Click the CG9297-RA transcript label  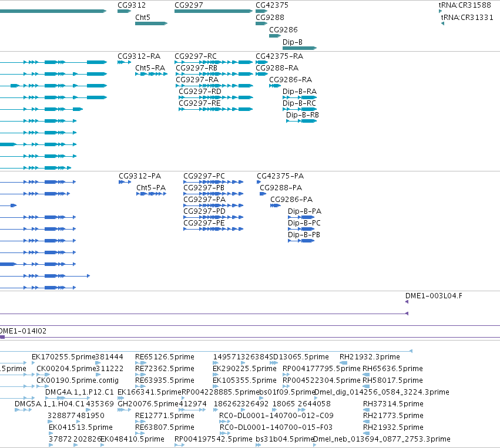pos(197,80)
